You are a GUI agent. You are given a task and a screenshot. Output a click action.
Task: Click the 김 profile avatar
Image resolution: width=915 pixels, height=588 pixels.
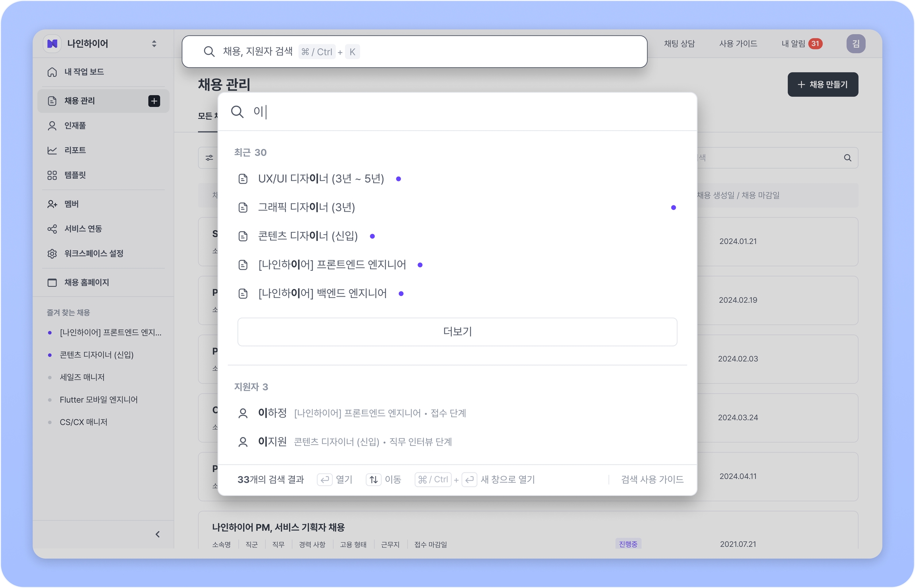[855, 44]
